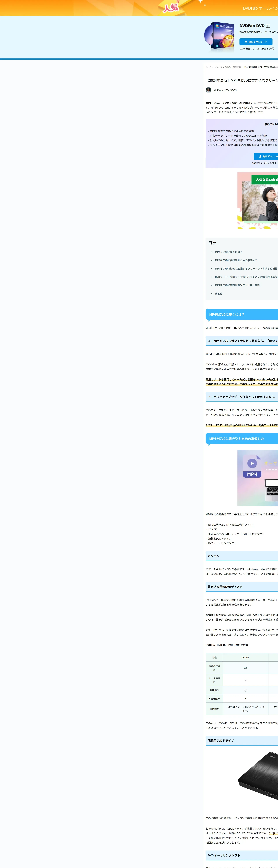
Task: Open contents link about データDVD backup
Action: pos(246,277)
